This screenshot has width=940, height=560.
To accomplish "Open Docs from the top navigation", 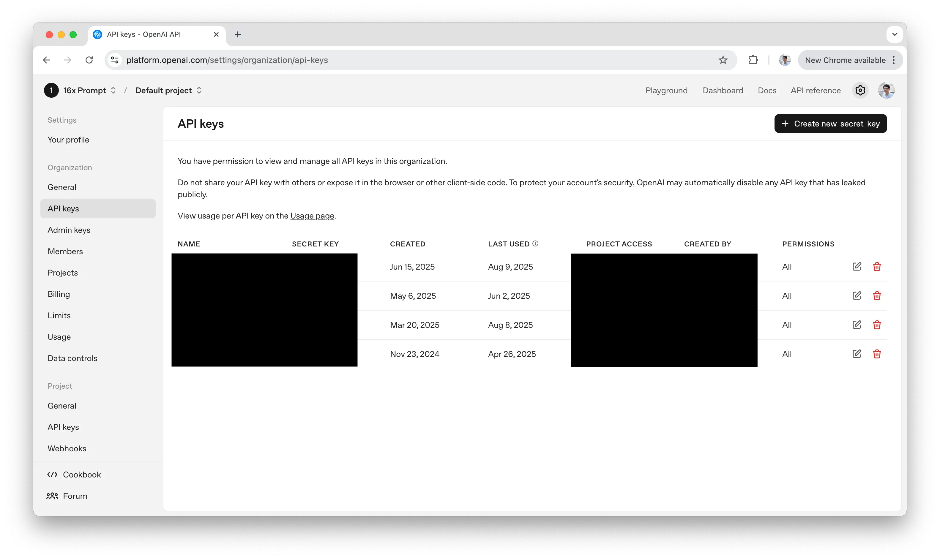I will [x=767, y=91].
